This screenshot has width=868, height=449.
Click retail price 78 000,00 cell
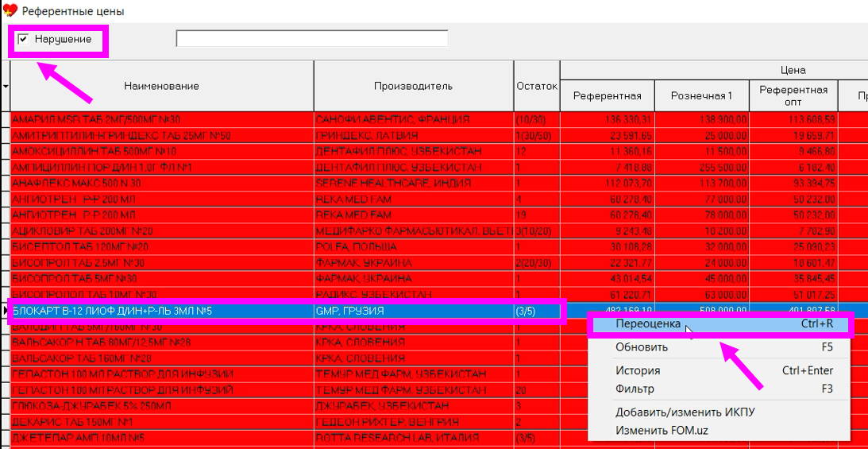[x=702, y=215]
